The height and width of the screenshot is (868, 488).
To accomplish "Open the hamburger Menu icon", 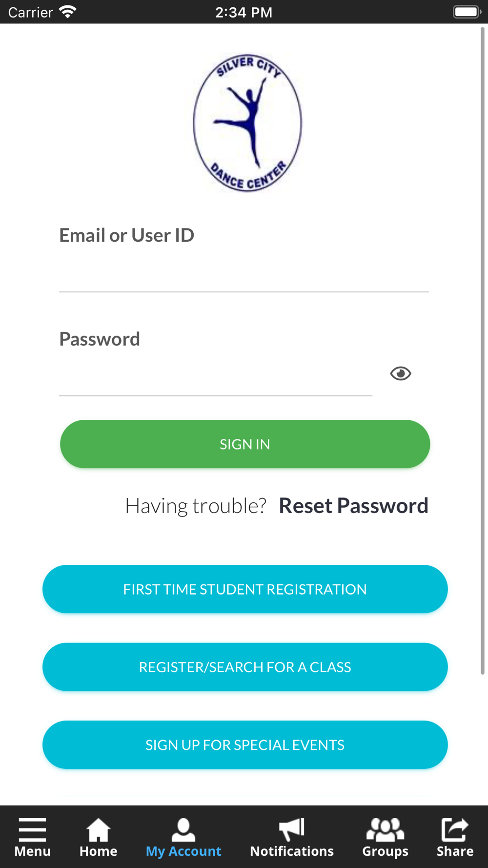I will [x=32, y=829].
